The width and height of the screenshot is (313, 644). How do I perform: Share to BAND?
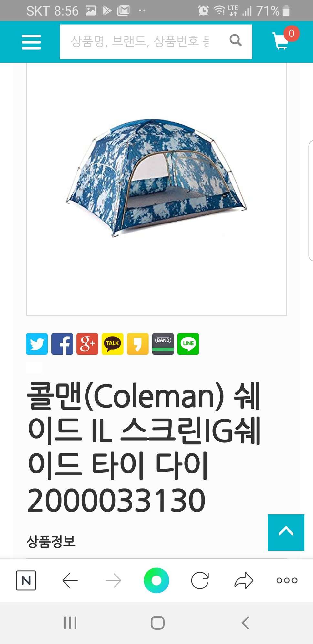163,344
